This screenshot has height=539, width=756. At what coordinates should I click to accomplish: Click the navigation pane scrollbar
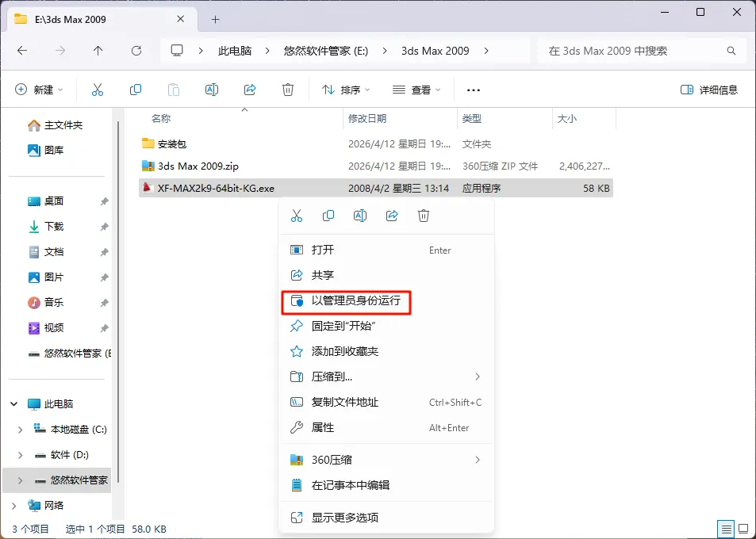pyautogui.click(x=119, y=301)
